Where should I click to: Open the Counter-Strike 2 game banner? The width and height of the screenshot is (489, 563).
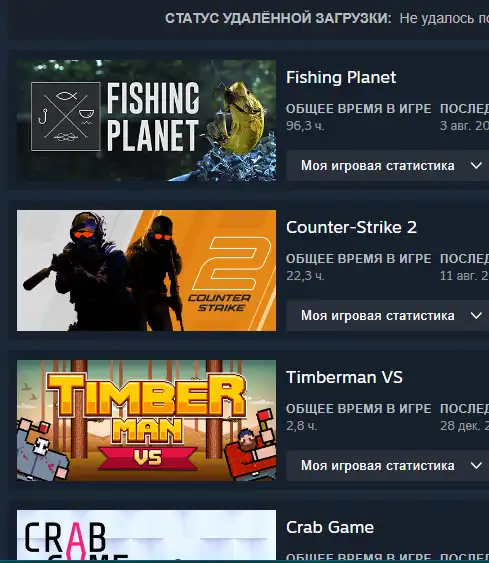[146, 270]
